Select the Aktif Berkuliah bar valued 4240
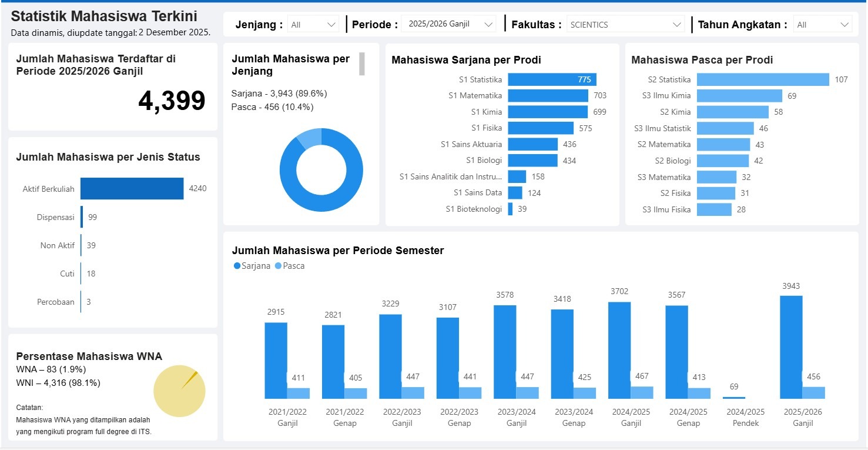The width and height of the screenshot is (868, 450). pos(132,189)
